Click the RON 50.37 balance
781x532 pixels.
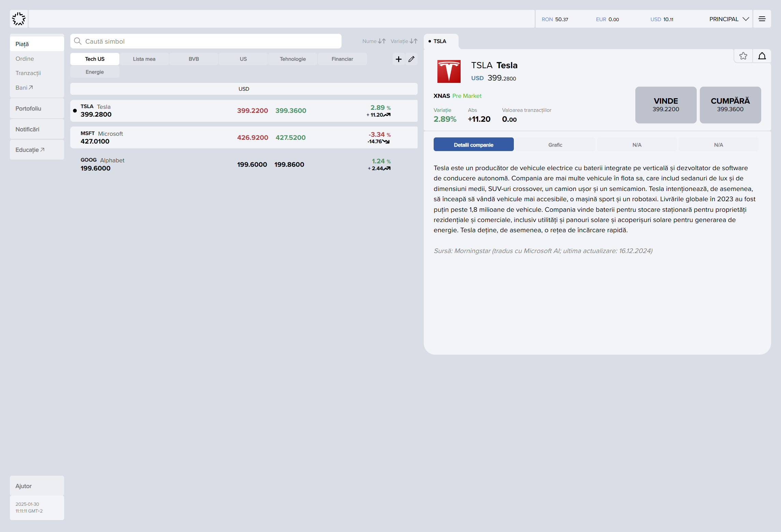coord(555,19)
